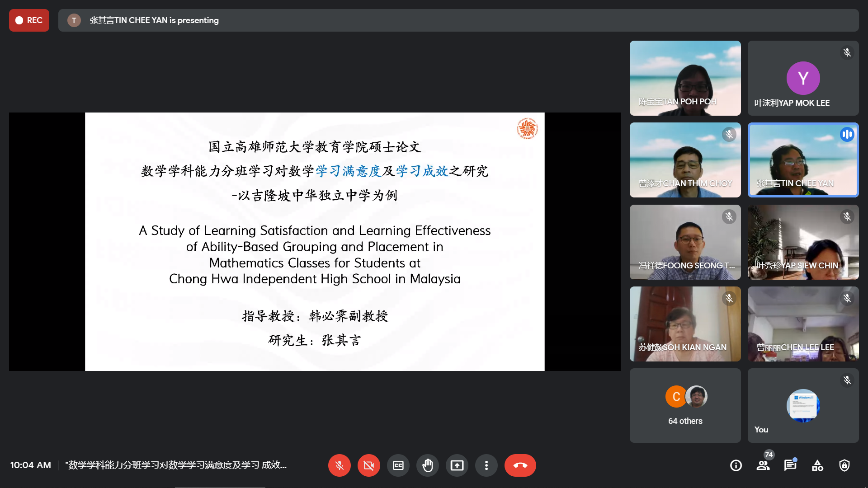
Task: Click the university logo on the slide
Action: click(527, 129)
